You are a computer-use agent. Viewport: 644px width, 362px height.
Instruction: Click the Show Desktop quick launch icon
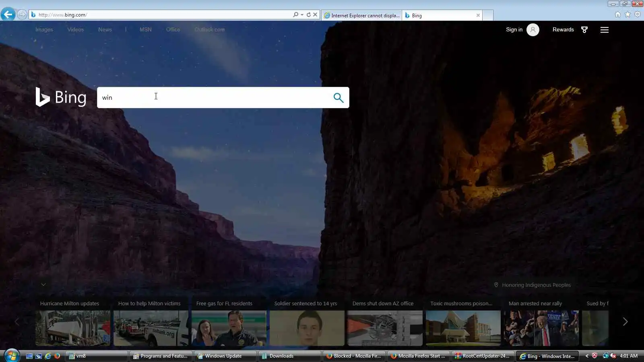(x=29, y=356)
